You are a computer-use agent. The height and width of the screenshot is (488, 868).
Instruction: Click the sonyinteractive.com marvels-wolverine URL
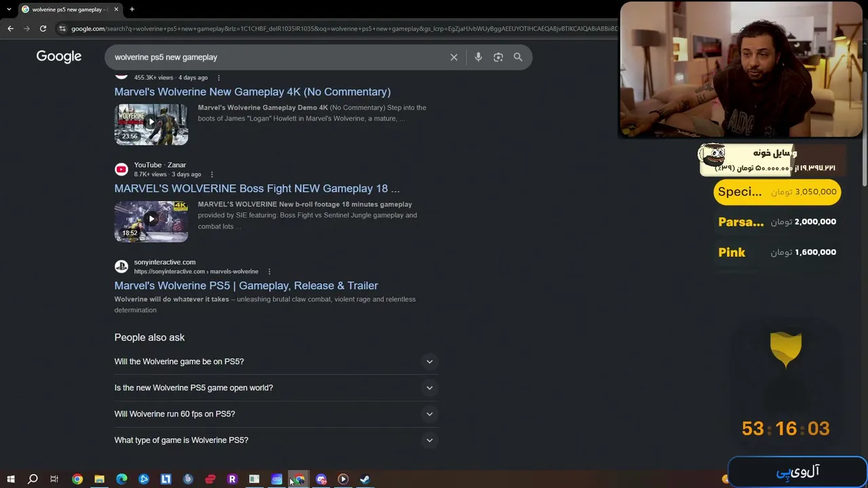tap(196, 272)
